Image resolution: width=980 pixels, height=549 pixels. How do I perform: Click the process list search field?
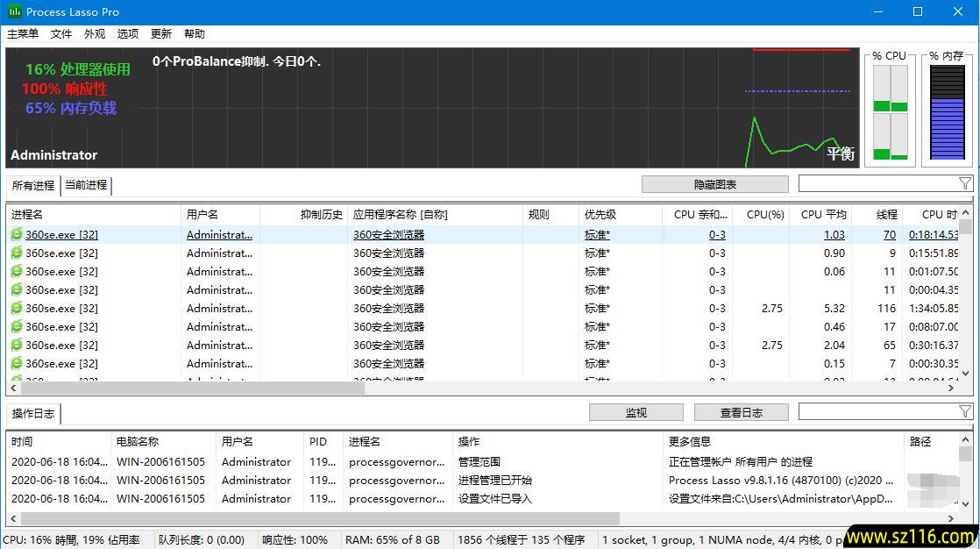tap(877, 183)
